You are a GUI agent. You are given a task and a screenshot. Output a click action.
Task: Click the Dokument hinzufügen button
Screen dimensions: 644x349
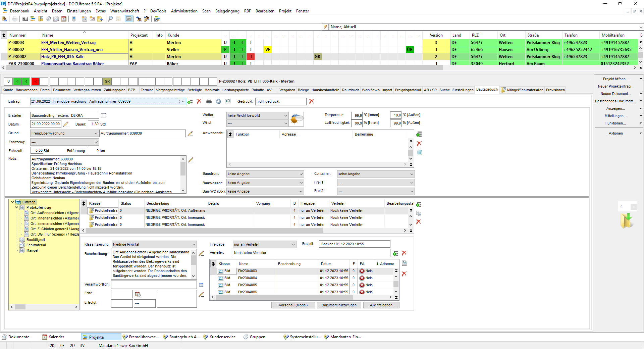pos(339,305)
